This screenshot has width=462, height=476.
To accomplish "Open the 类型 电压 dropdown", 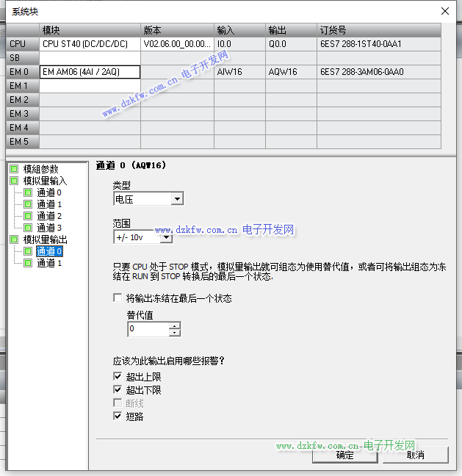I will click(x=176, y=199).
